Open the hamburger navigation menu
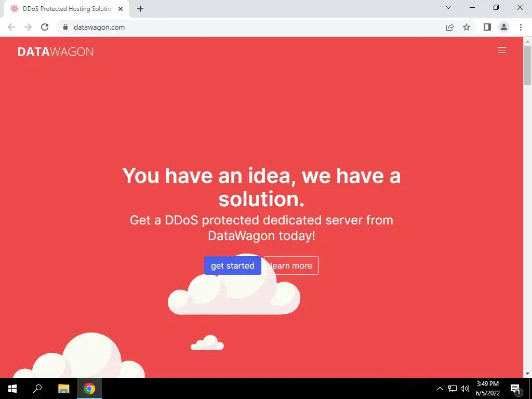 pos(501,50)
